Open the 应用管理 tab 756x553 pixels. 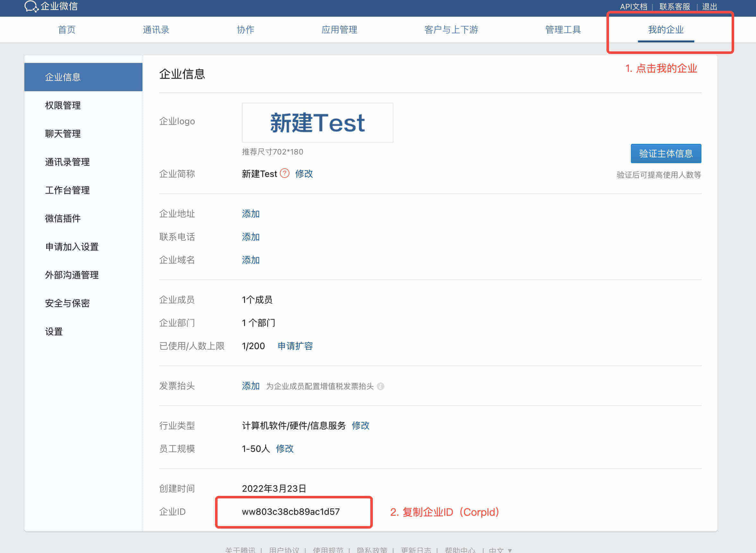point(339,30)
